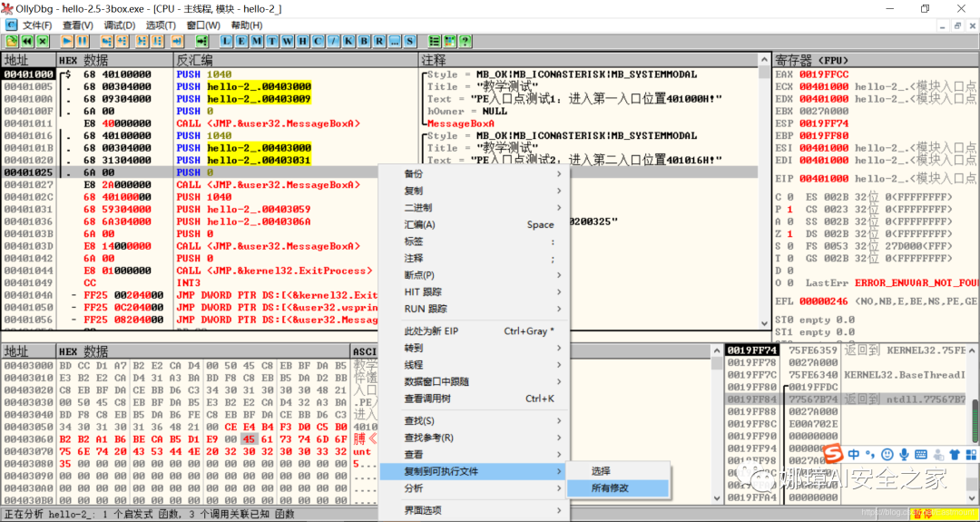Open the Handles window with H button
Screen dimensions: 980x522
302,41
